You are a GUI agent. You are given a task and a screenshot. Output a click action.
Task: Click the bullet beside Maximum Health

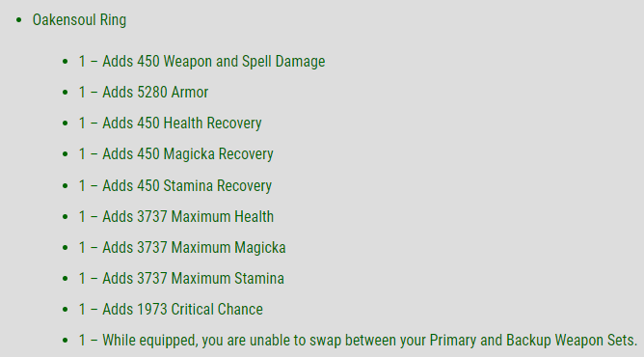65,217
